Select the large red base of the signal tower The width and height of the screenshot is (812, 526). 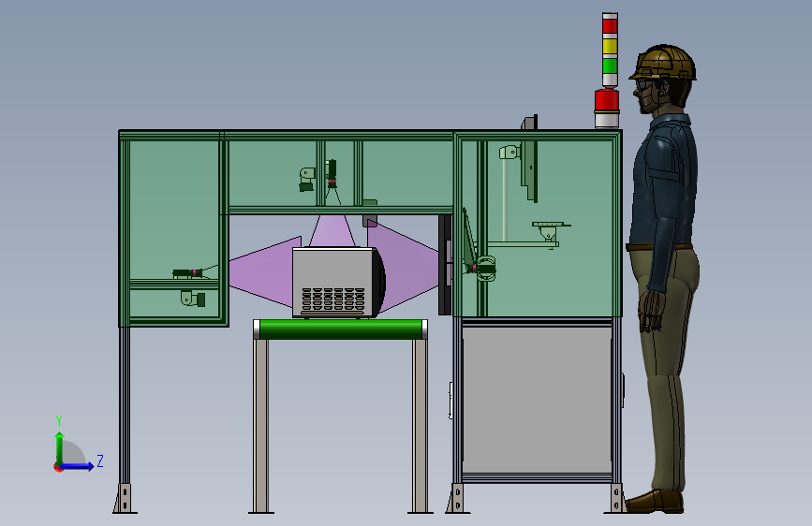tap(607, 100)
